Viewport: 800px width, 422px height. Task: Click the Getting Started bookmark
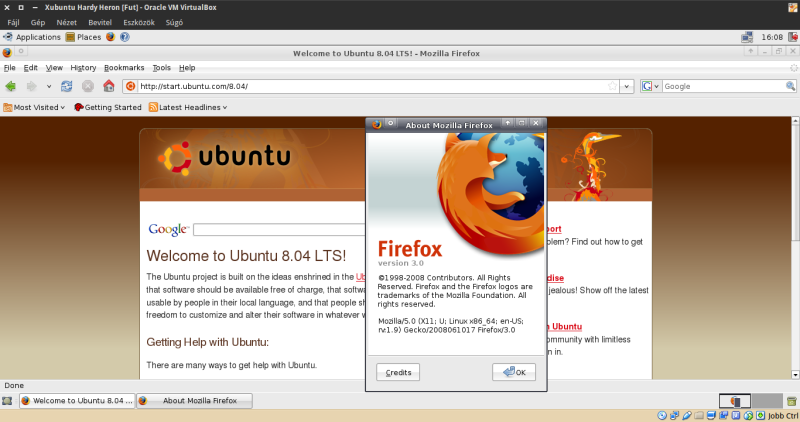[x=108, y=107]
